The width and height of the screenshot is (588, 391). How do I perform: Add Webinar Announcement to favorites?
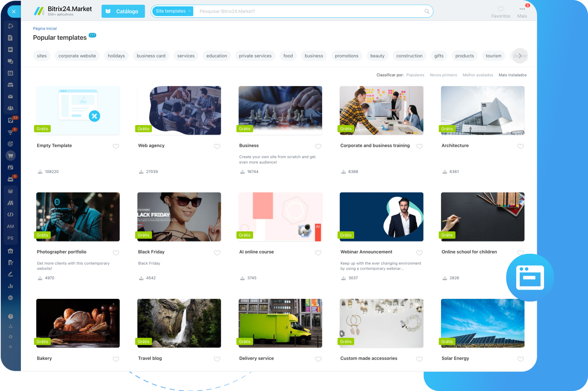(419, 253)
